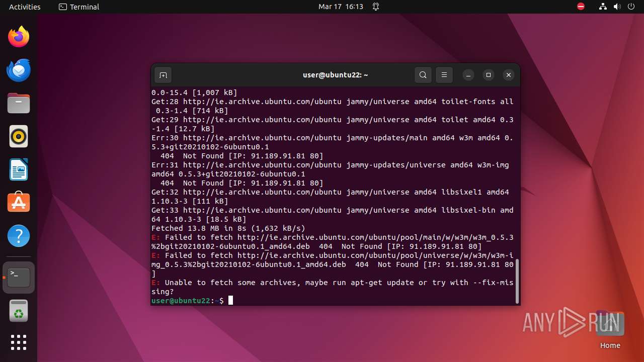Maximize the terminal window
The image size is (644, 362).
[488, 75]
